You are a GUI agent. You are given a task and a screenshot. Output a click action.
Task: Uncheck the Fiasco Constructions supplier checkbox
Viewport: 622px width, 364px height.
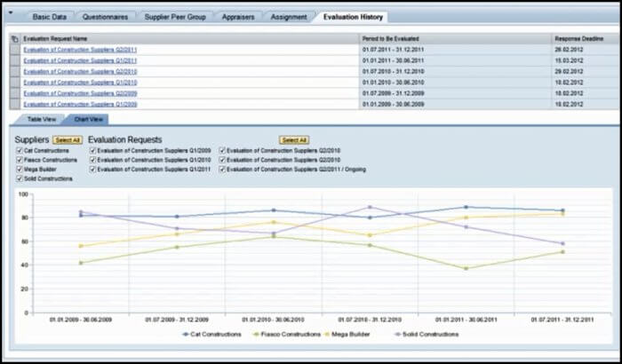coord(19,160)
